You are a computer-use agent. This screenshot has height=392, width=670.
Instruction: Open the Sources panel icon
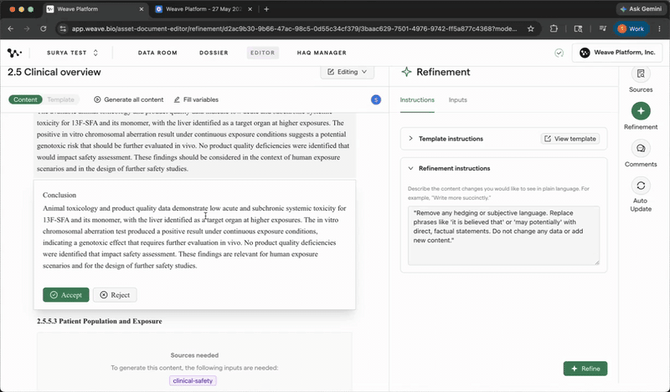tap(641, 74)
